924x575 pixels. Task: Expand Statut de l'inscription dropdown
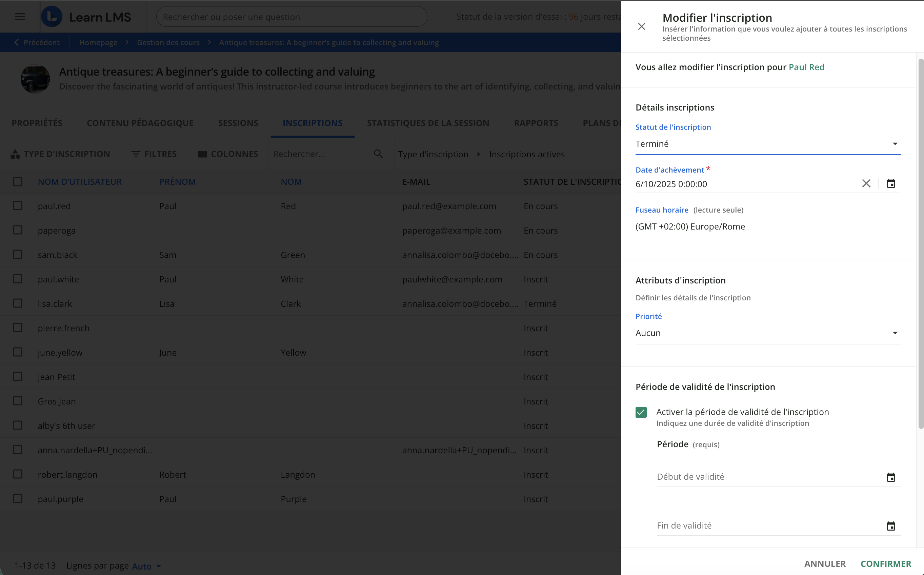coord(895,144)
